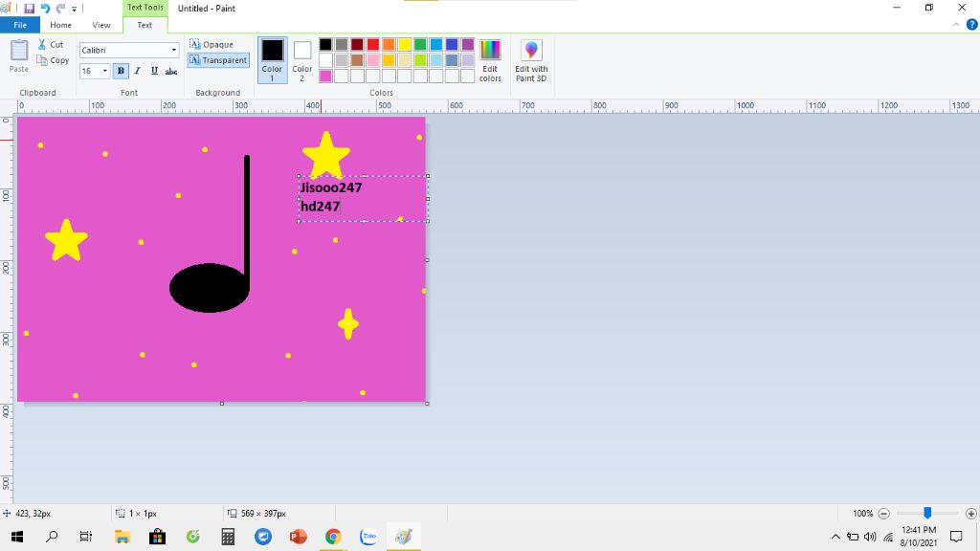Zoom in with the plus button
The width and height of the screenshot is (980, 551).
pyautogui.click(x=970, y=514)
